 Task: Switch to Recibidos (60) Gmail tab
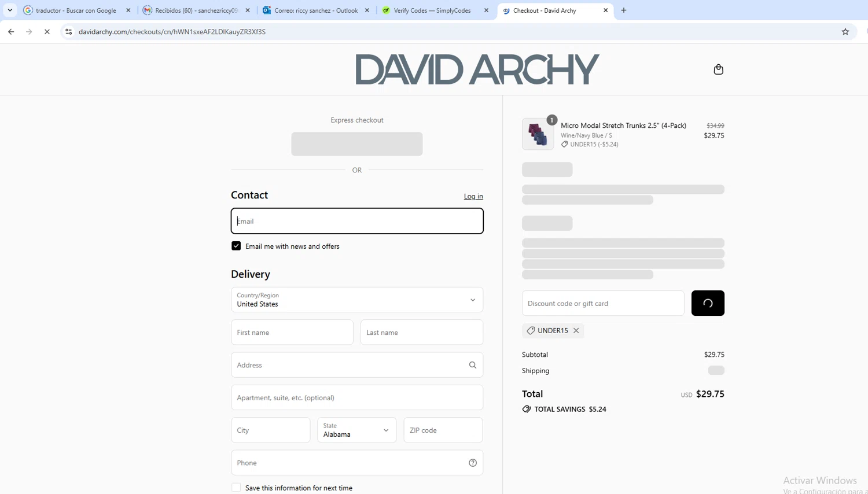point(196,10)
